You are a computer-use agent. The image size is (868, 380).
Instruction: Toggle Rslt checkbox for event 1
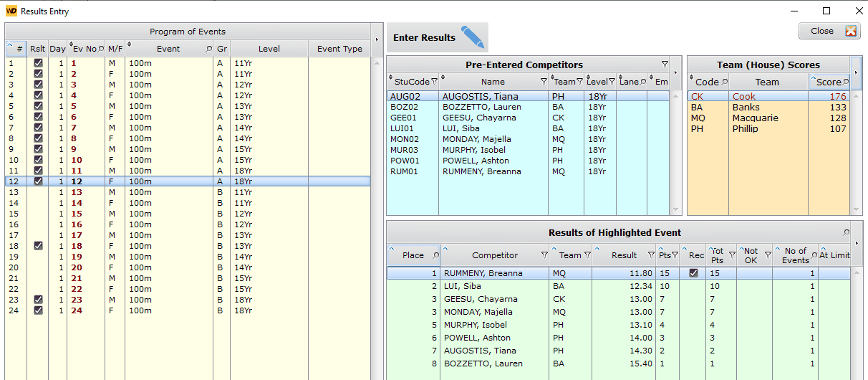pyautogui.click(x=38, y=63)
